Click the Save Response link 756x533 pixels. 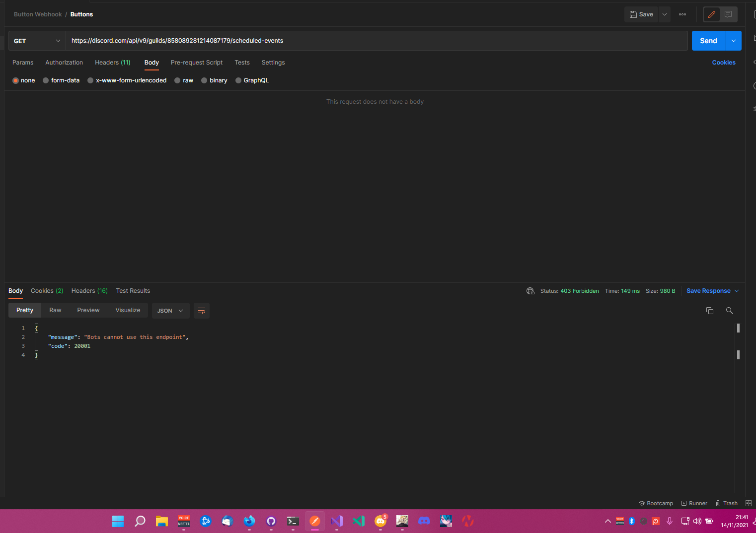(x=708, y=291)
